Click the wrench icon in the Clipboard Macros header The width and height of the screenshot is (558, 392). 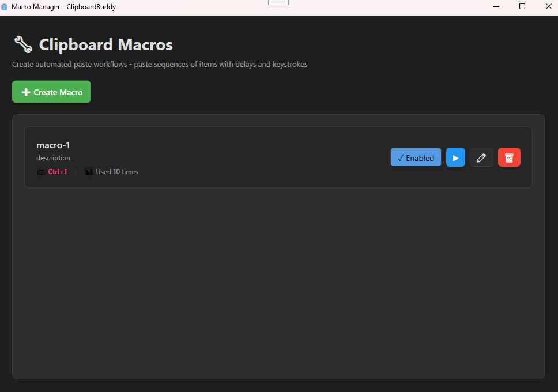click(x=22, y=43)
